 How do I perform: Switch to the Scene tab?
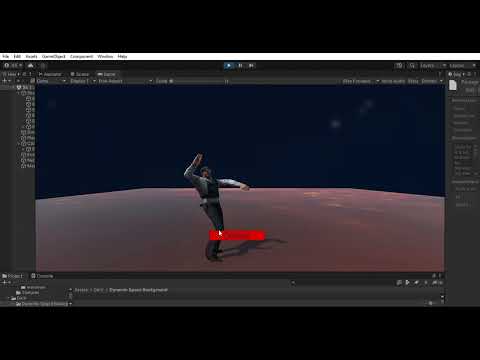tap(80, 74)
